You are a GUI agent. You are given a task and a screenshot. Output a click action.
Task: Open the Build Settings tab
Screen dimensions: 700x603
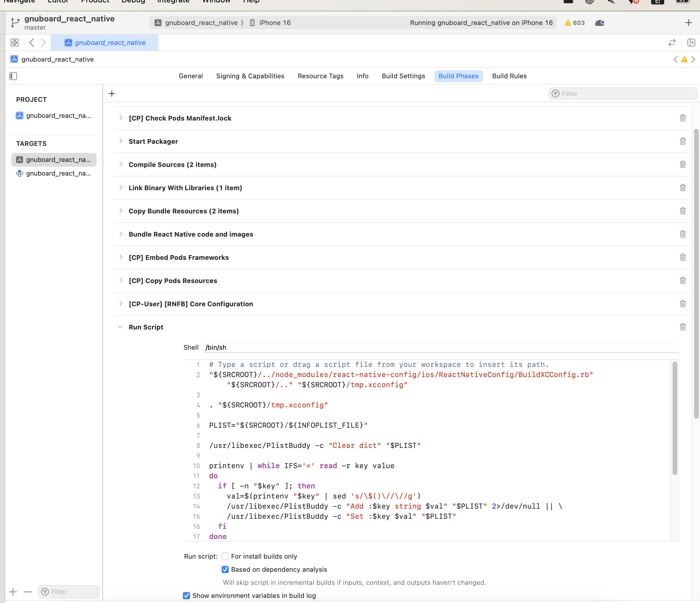point(403,76)
